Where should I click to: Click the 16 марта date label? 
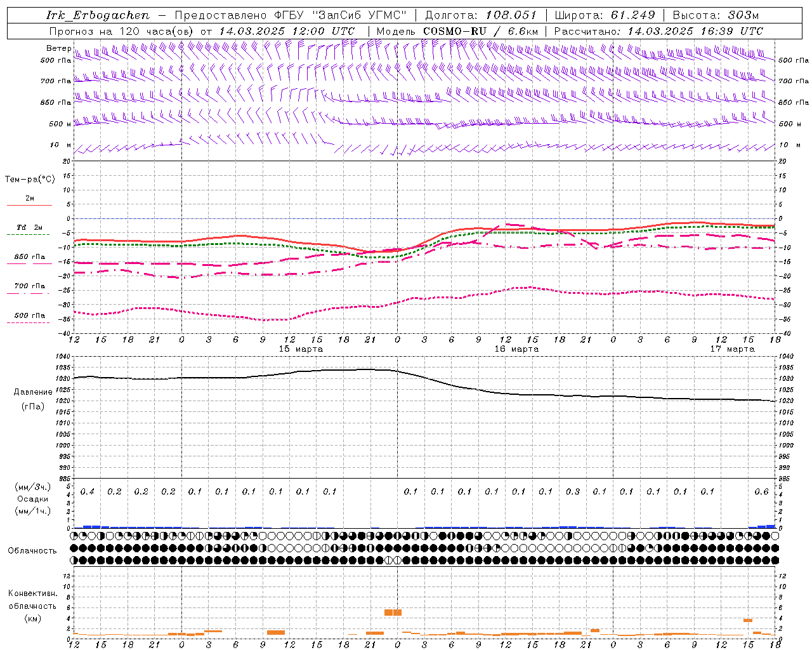point(516,349)
